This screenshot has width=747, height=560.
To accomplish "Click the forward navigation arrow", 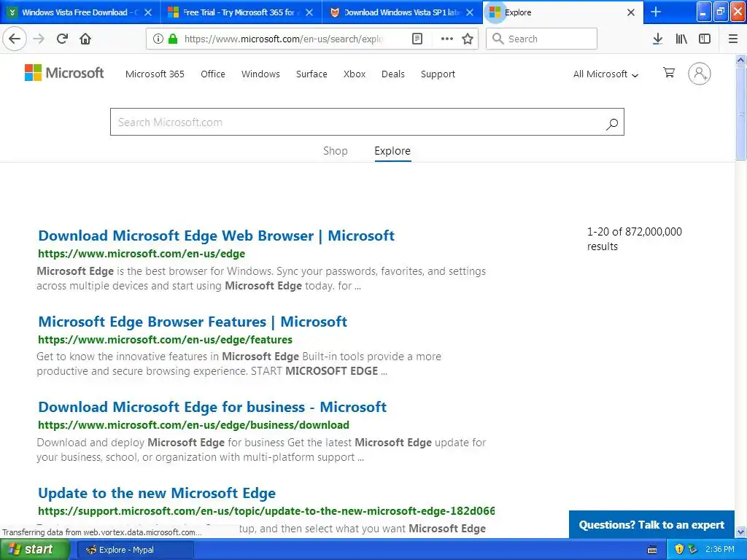I will tap(39, 39).
